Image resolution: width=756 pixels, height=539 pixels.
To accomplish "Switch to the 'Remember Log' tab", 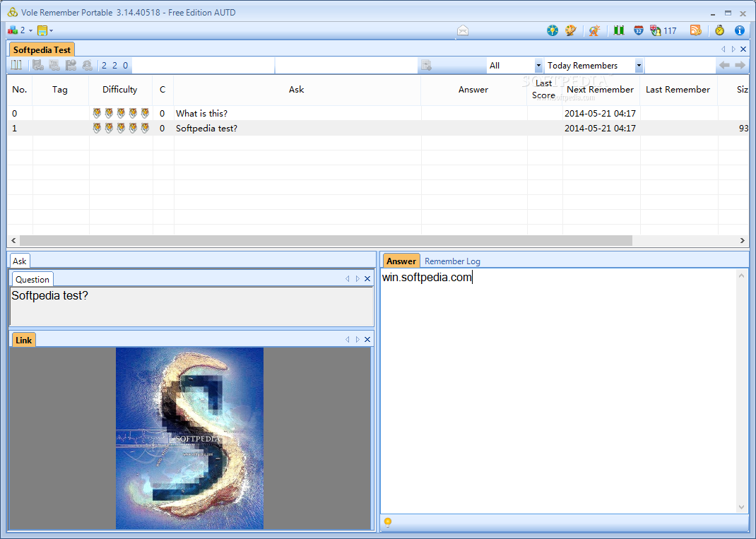I will coord(452,261).
